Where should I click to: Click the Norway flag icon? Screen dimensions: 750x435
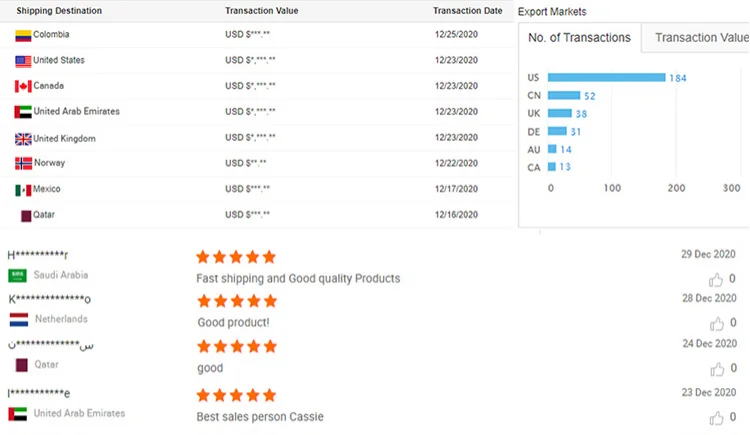pyautogui.click(x=23, y=163)
